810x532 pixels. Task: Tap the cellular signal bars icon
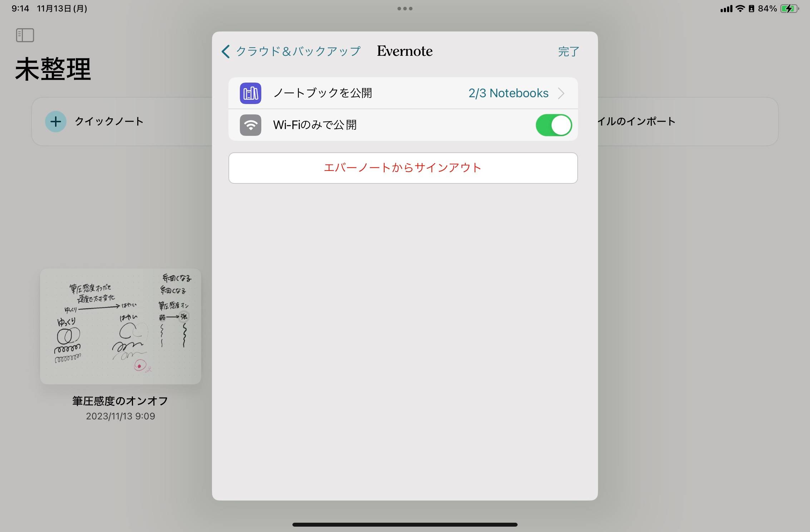[726, 9]
